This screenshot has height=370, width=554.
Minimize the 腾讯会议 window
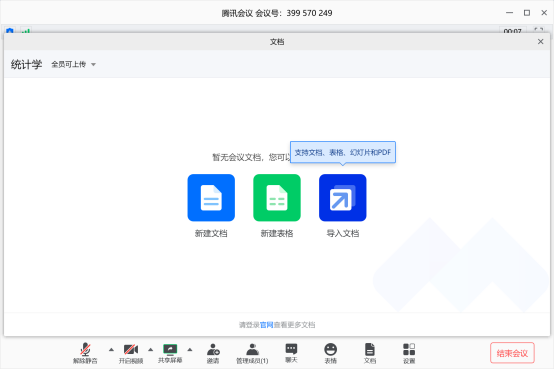(x=509, y=13)
